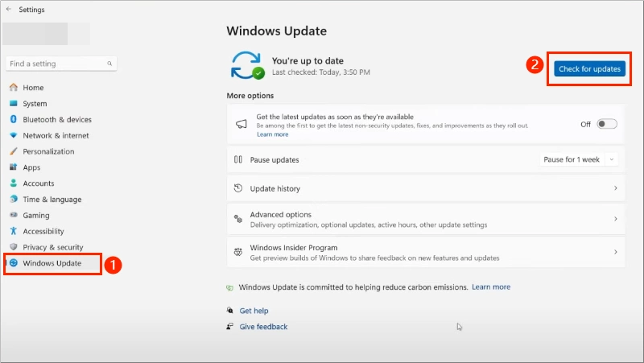
Task: Click the Gaming controller icon
Action: pyautogui.click(x=14, y=215)
